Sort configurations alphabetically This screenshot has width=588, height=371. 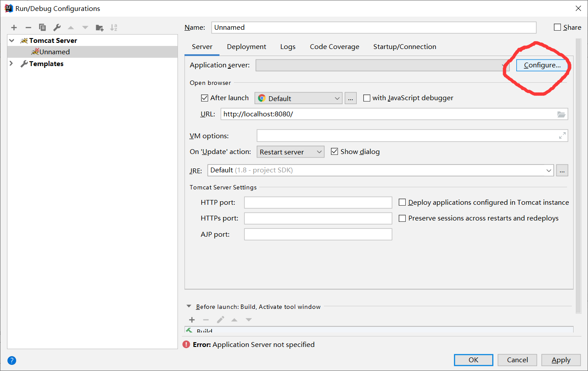pyautogui.click(x=114, y=28)
